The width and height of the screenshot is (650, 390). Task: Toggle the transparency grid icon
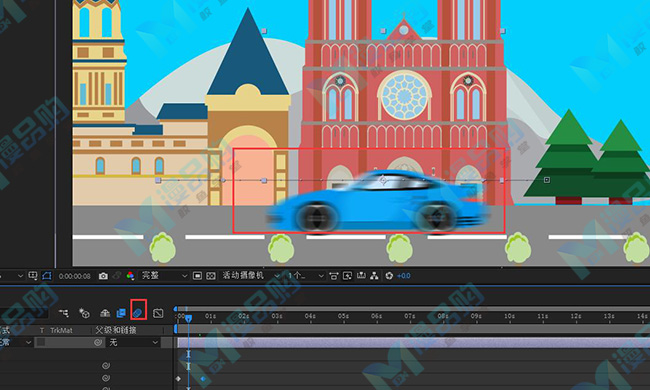pos(211,276)
